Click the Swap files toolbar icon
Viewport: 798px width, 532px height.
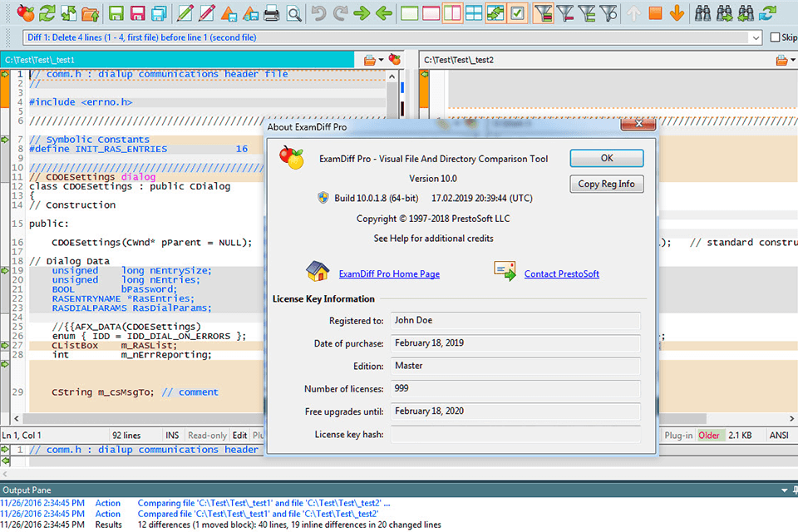69,13
